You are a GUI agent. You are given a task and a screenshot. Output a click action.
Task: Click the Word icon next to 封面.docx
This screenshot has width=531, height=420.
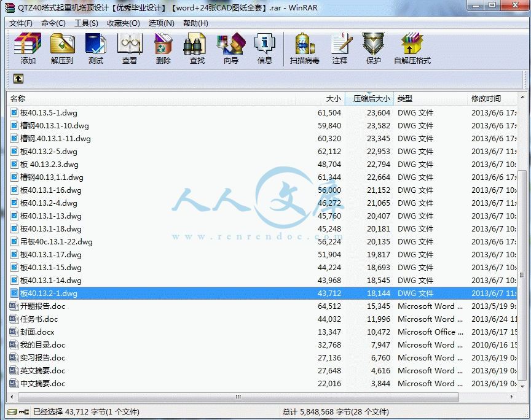[x=14, y=332]
